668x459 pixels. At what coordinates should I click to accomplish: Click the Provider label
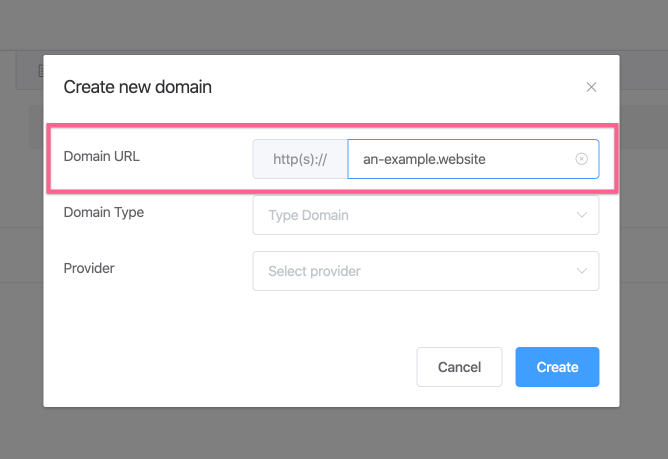pos(89,268)
